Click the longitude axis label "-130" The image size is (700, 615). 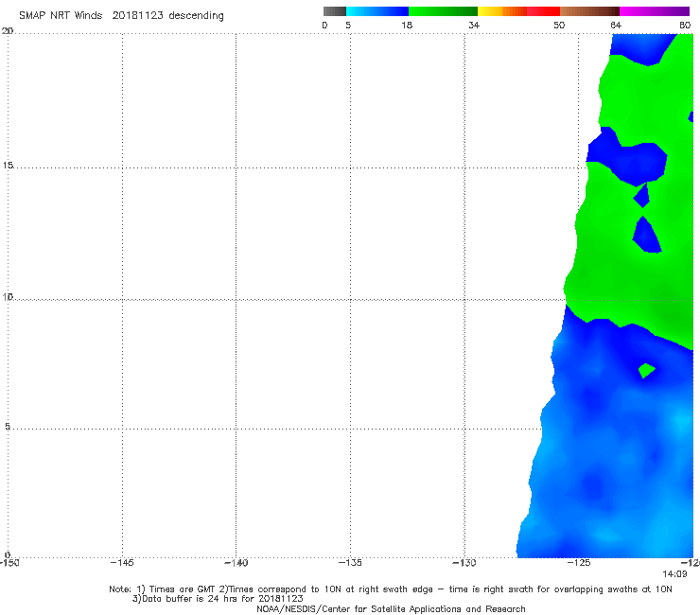click(x=464, y=563)
